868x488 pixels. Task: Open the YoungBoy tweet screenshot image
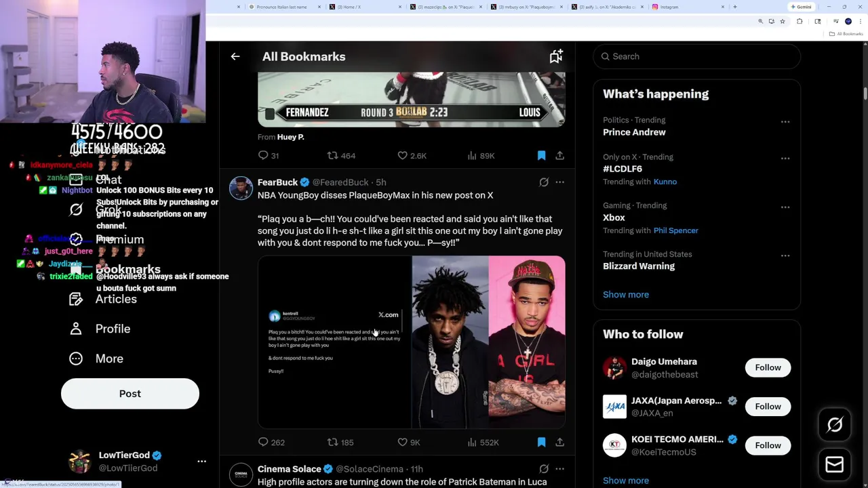tap(334, 342)
